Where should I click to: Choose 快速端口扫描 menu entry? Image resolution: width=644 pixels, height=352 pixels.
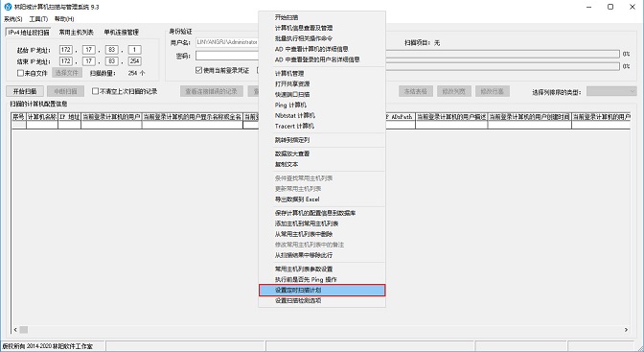(322, 94)
